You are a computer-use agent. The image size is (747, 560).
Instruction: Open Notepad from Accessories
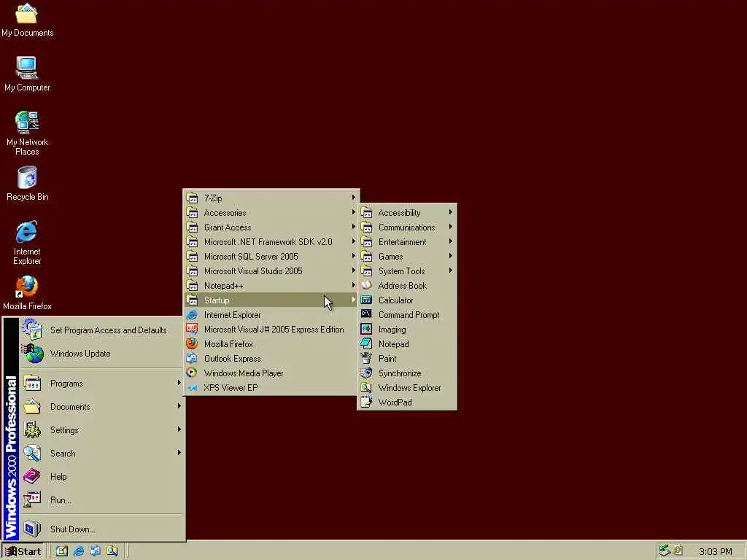tap(407, 344)
